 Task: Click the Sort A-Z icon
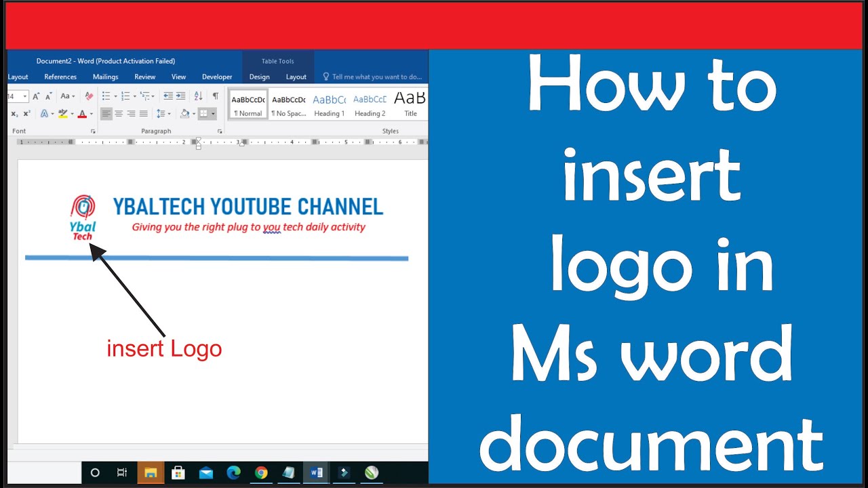click(198, 96)
